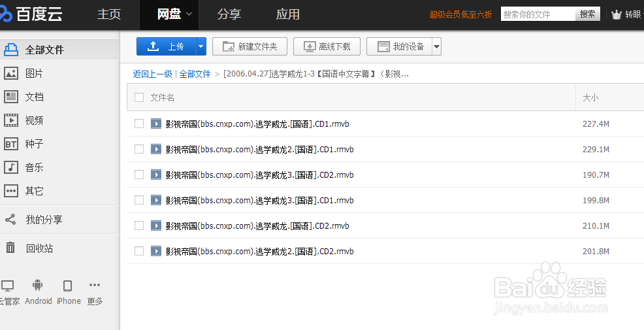Sort by the 大小 column header
This screenshot has height=330, width=644.
tap(590, 97)
